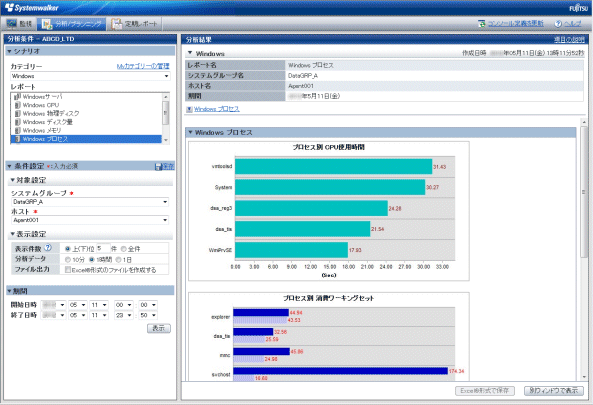The width and height of the screenshot is (593, 405).
Task: Click the monitoring screen icon in the 監視 tab
Action: pos(12,24)
